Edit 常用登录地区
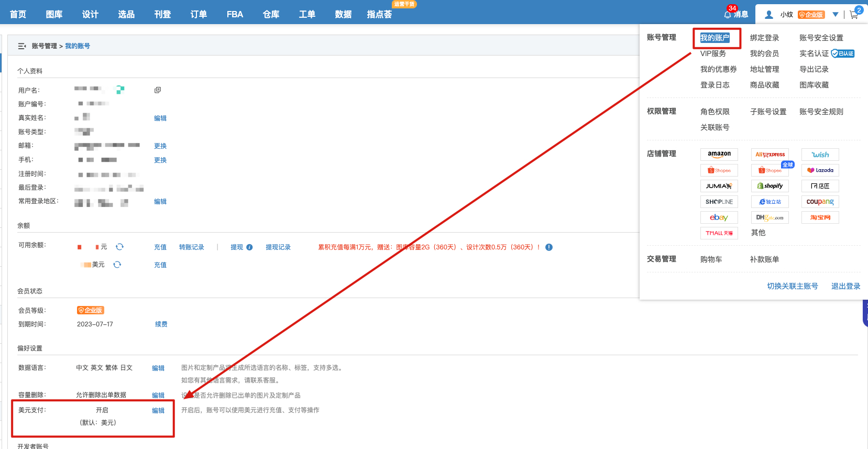This screenshot has height=449, width=868. coord(160,202)
